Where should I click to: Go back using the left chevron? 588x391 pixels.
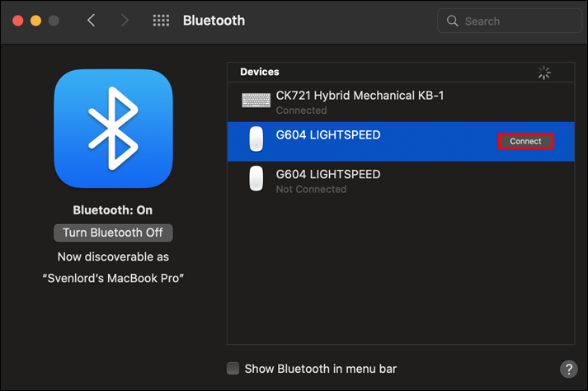[92, 21]
